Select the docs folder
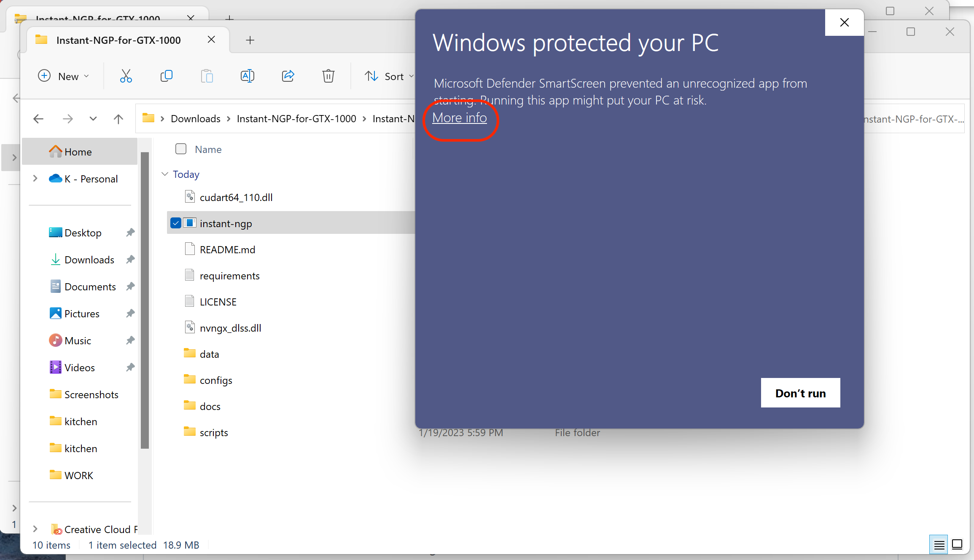This screenshot has width=974, height=560. [x=210, y=406]
